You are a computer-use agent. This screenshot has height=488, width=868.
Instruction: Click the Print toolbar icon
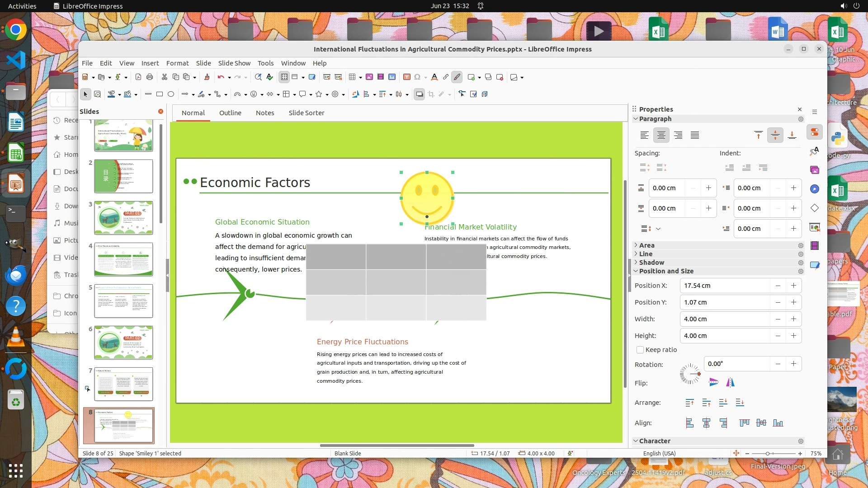click(150, 77)
